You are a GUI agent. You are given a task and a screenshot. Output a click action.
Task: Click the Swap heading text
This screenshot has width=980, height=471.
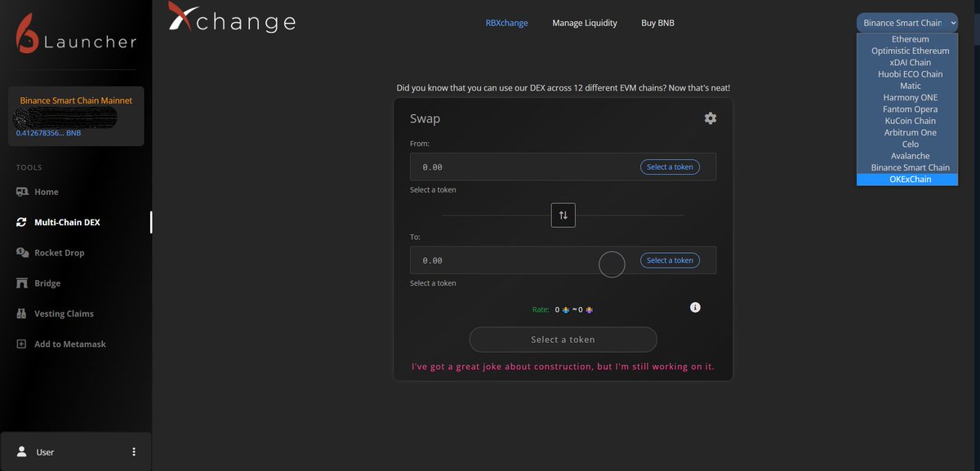pyautogui.click(x=425, y=118)
